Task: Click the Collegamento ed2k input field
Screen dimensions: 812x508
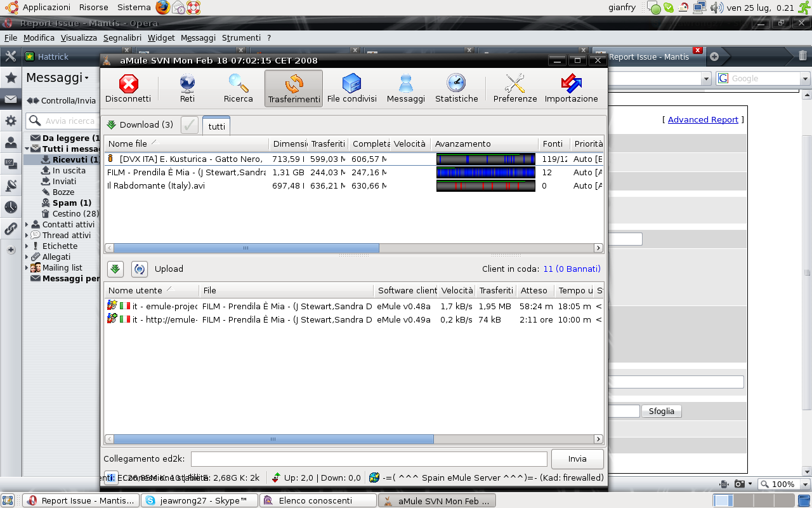Action: pyautogui.click(x=369, y=459)
